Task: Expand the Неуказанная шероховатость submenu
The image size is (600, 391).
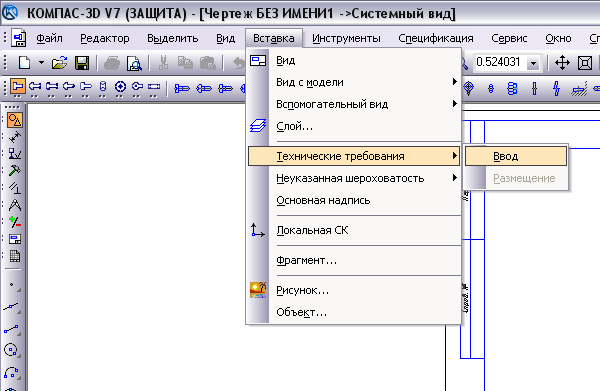Action: point(354,178)
